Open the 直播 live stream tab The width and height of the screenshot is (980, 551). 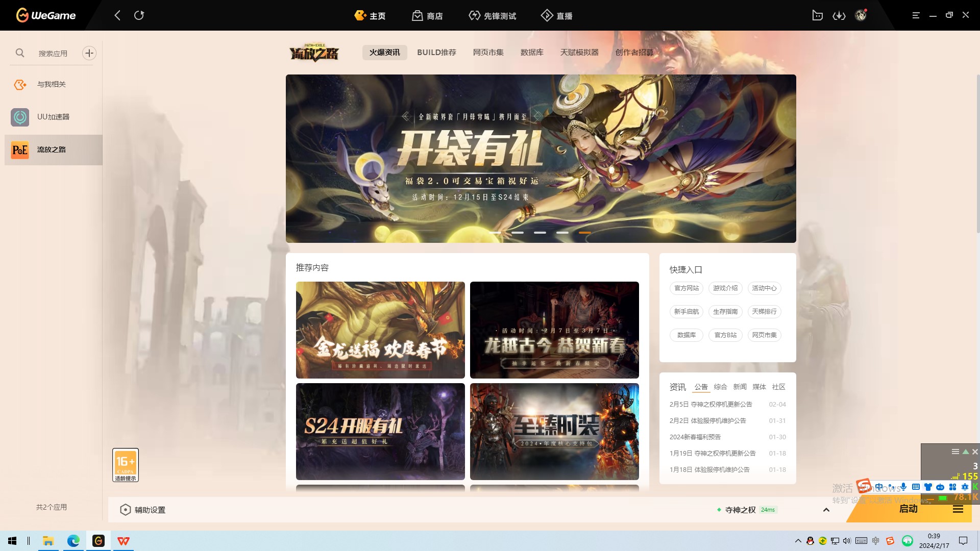tap(556, 16)
